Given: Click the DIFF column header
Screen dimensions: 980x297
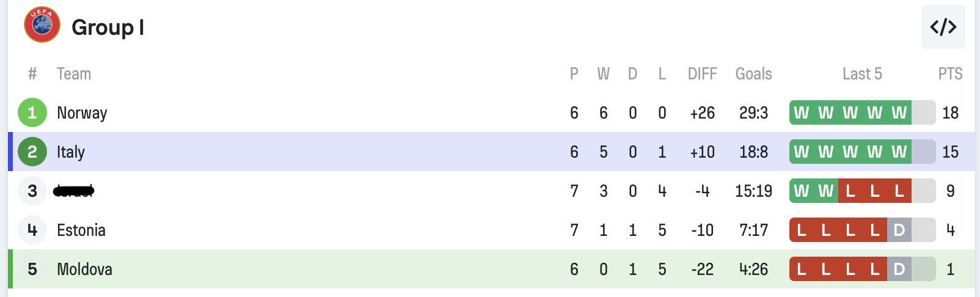Looking at the screenshot, I should pos(702,74).
